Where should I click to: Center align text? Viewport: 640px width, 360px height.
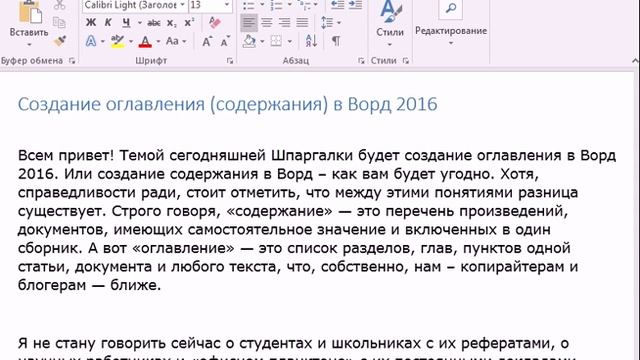pyautogui.click(x=267, y=22)
